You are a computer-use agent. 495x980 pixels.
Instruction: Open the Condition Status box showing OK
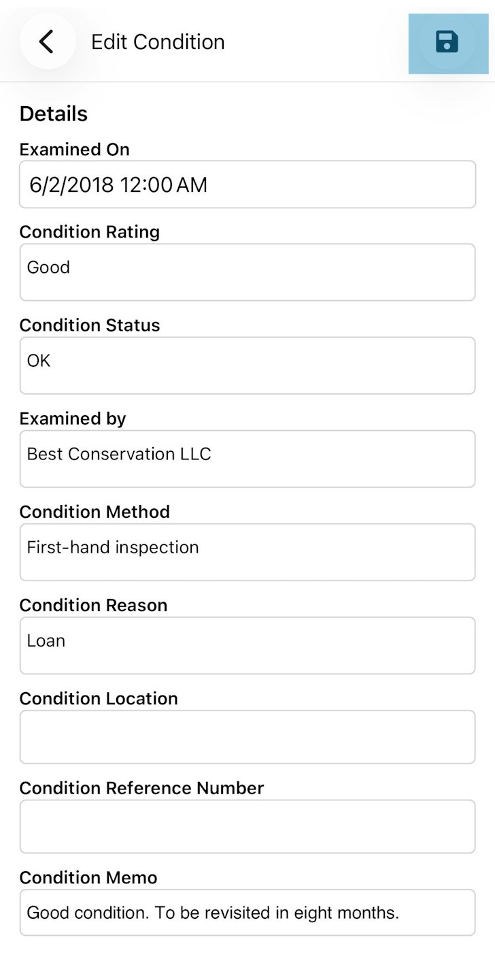(x=247, y=365)
